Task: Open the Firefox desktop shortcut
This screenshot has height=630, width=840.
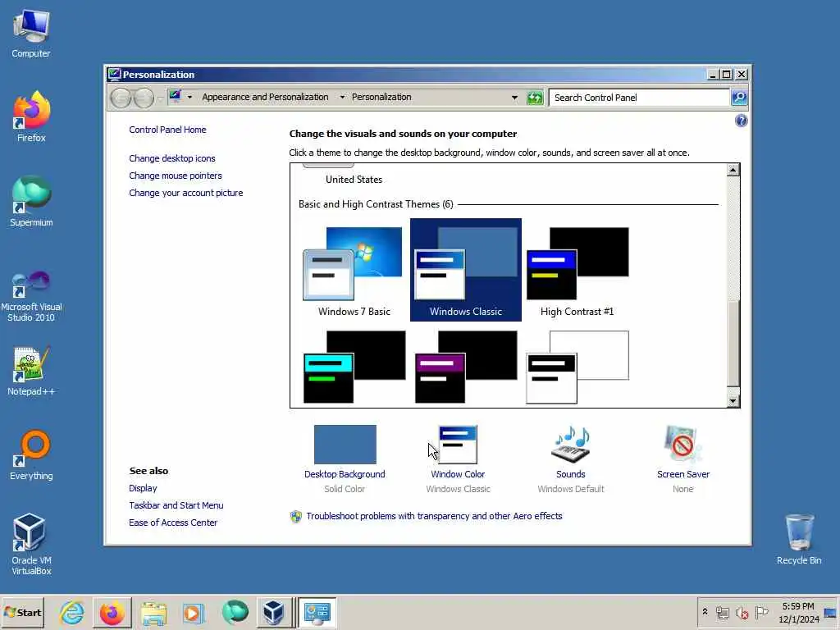Action: pyautogui.click(x=31, y=116)
